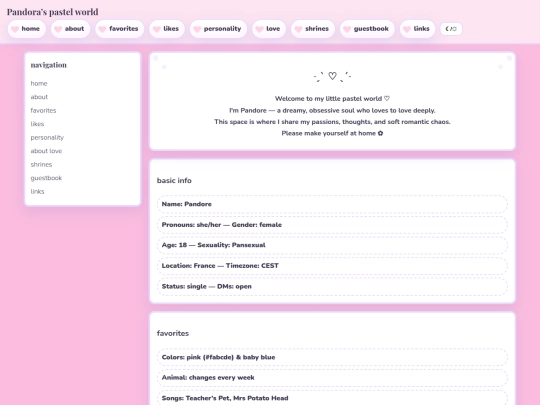Image resolution: width=540 pixels, height=405 pixels.
Task: Toggle the moon/sun theme switch
Action: [451, 29]
